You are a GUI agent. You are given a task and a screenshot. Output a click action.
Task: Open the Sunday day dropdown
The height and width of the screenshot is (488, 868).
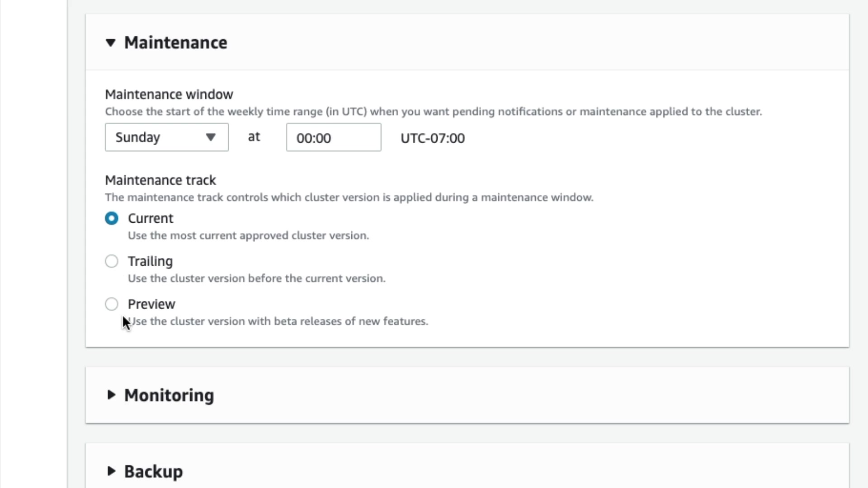(158, 137)
